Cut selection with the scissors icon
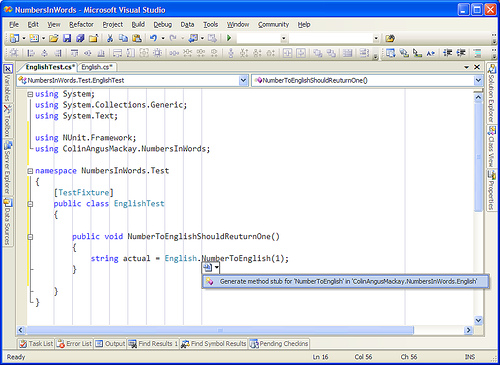Image resolution: width=500 pixels, height=365 pixels. click(110, 38)
